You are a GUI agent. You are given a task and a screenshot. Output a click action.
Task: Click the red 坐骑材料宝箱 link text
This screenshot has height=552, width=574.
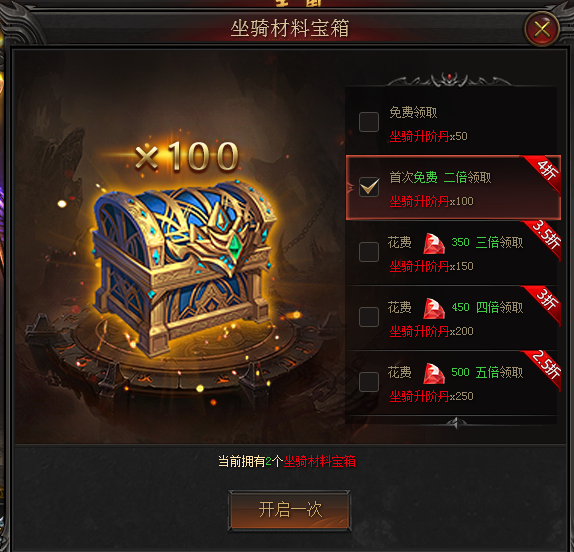click(320, 462)
